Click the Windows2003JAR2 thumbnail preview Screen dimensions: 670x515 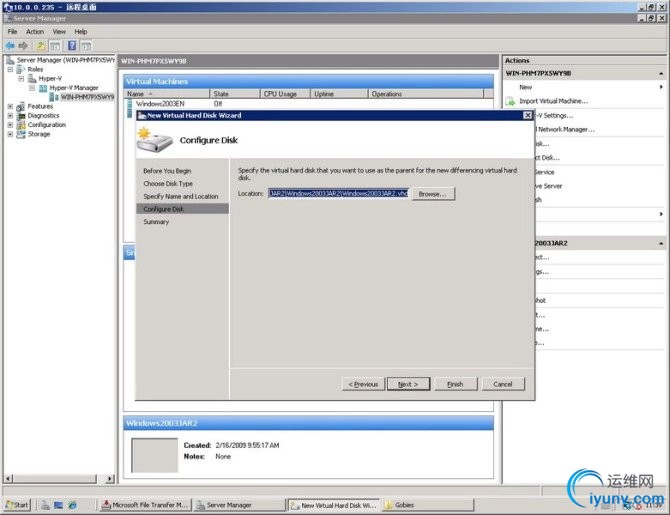(154, 455)
